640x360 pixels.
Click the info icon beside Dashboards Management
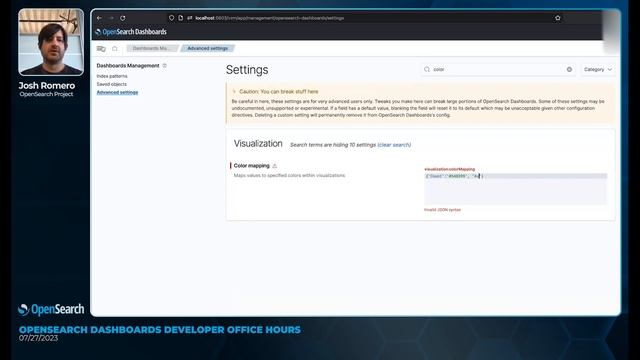pyautogui.click(x=164, y=65)
